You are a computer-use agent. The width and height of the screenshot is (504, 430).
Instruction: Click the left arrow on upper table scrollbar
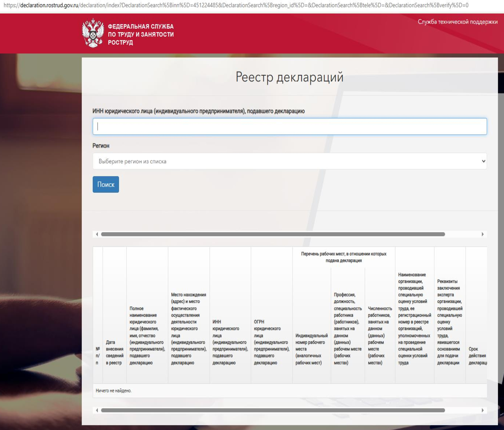pos(97,234)
